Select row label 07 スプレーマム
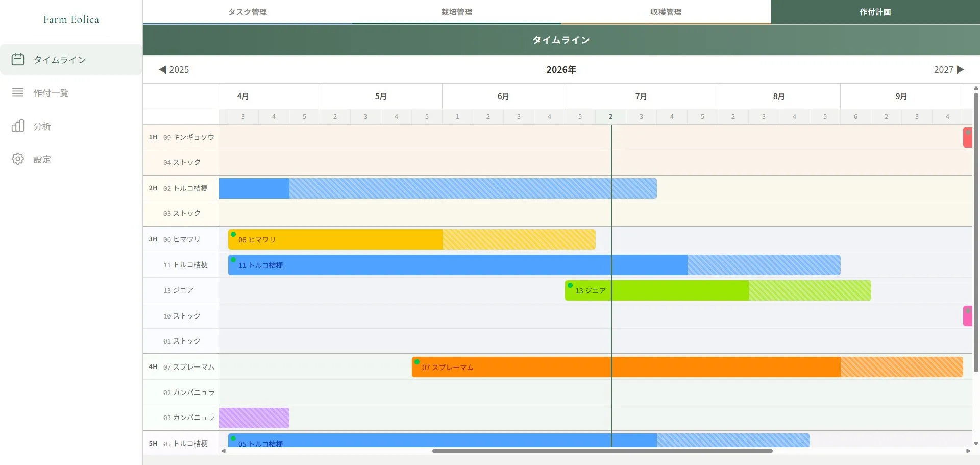Screen dimensions: 980x465 [189, 367]
